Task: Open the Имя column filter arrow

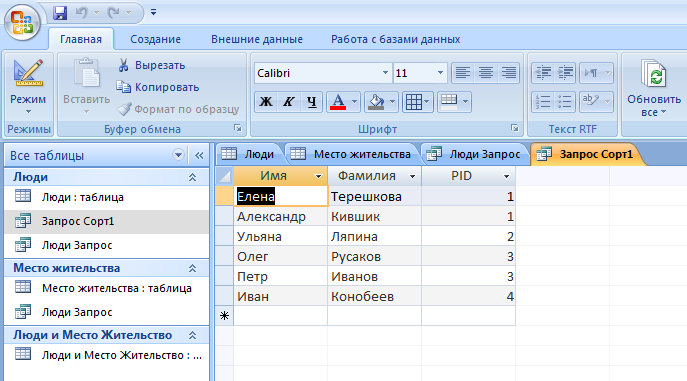Action: pyautogui.click(x=319, y=176)
